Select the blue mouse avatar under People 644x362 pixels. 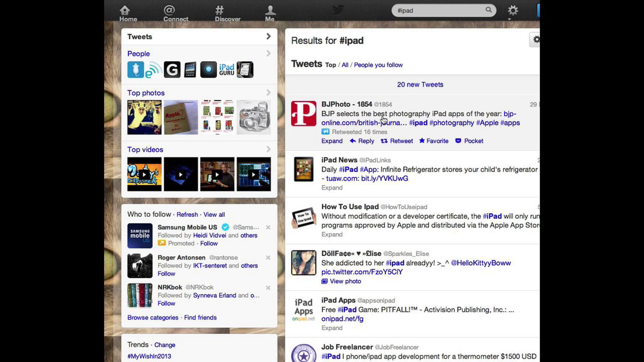click(x=136, y=70)
